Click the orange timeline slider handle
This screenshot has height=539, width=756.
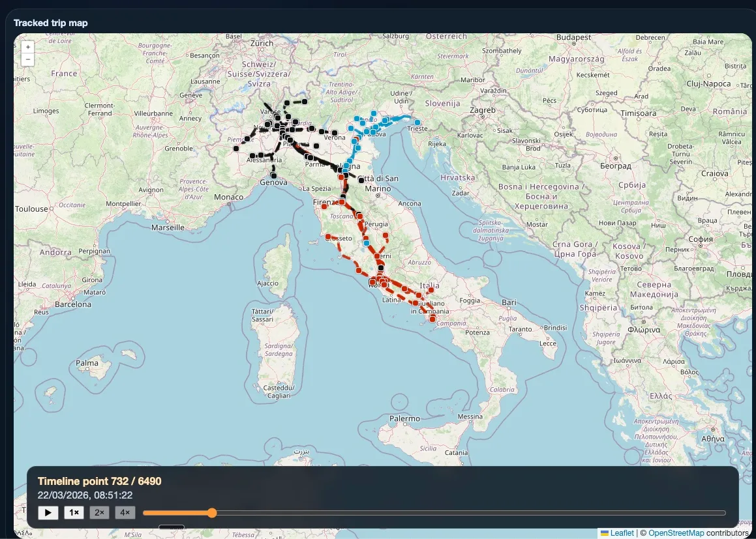pos(212,513)
